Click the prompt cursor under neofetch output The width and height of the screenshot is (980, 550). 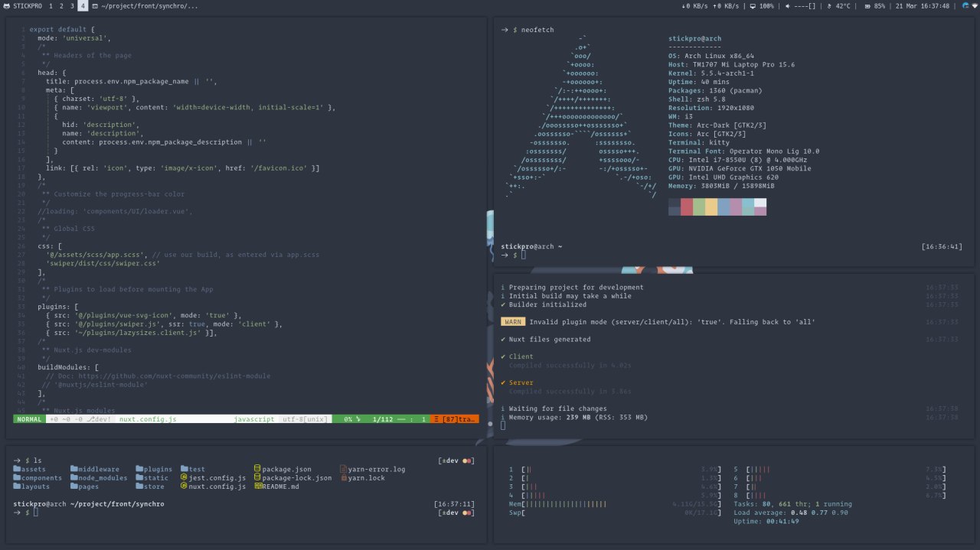tap(524, 255)
